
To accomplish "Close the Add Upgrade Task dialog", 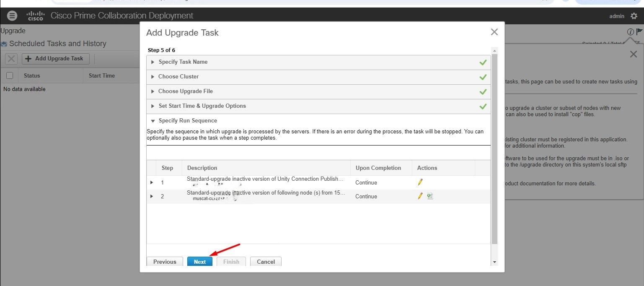I will [494, 31].
